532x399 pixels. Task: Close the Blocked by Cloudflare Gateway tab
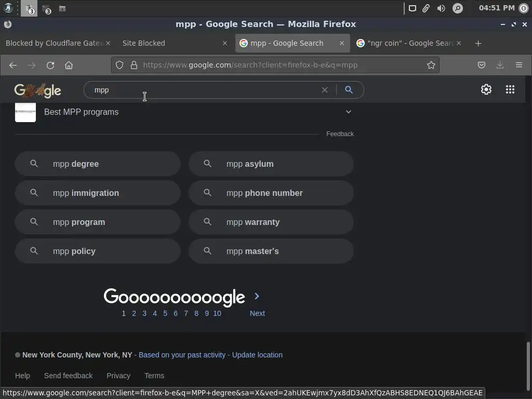[x=108, y=43]
